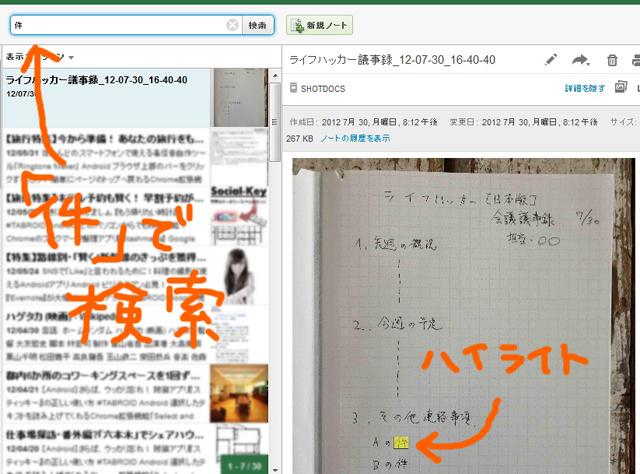Image resolution: width=640 pixels, height=474 pixels.
Task: Select the 仕事場探訪・番外編 note
Action: click(106, 450)
